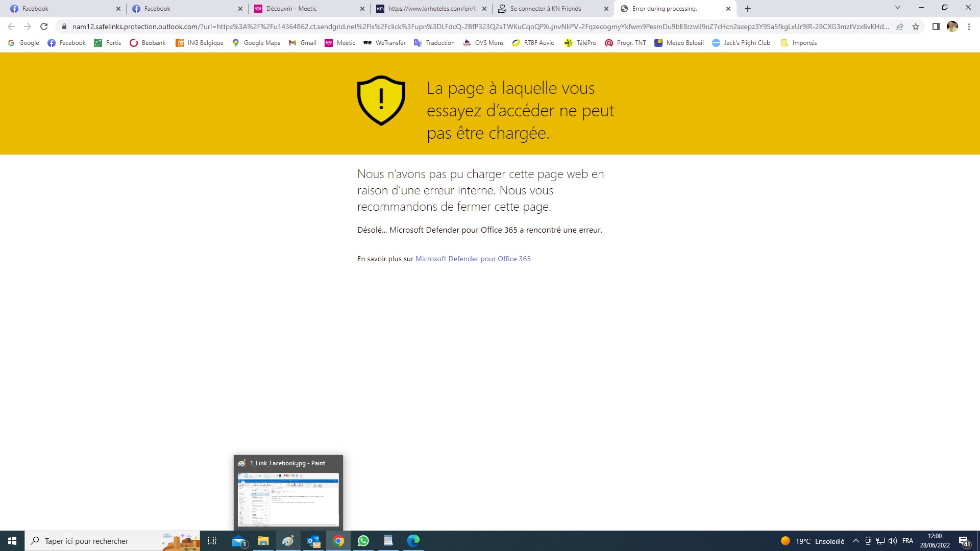Open the Importés bookmarks folder
The image size is (980, 551).
coord(799,43)
